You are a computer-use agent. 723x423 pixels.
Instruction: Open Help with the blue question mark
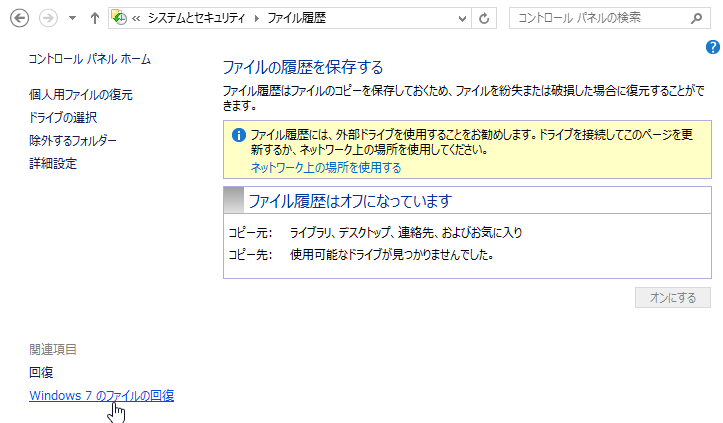click(x=712, y=47)
